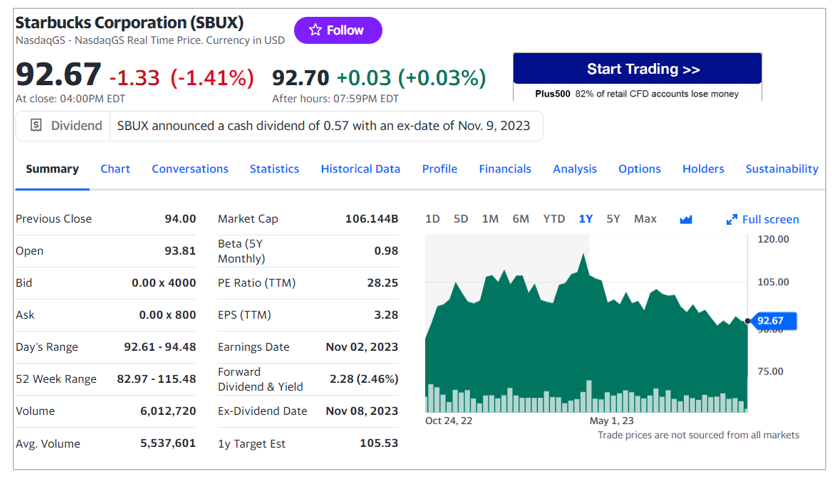Set chart range to 1M
Viewport: 832px width, 482px height.
point(490,219)
